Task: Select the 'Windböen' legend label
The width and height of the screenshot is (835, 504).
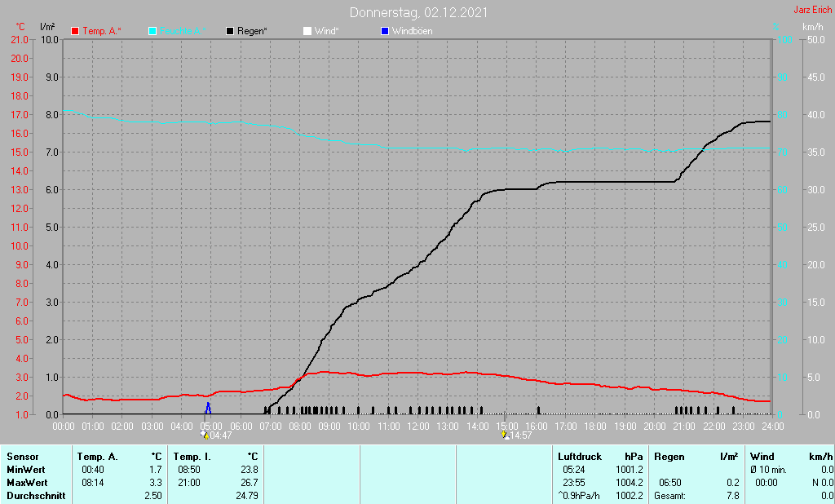Action: (412, 32)
